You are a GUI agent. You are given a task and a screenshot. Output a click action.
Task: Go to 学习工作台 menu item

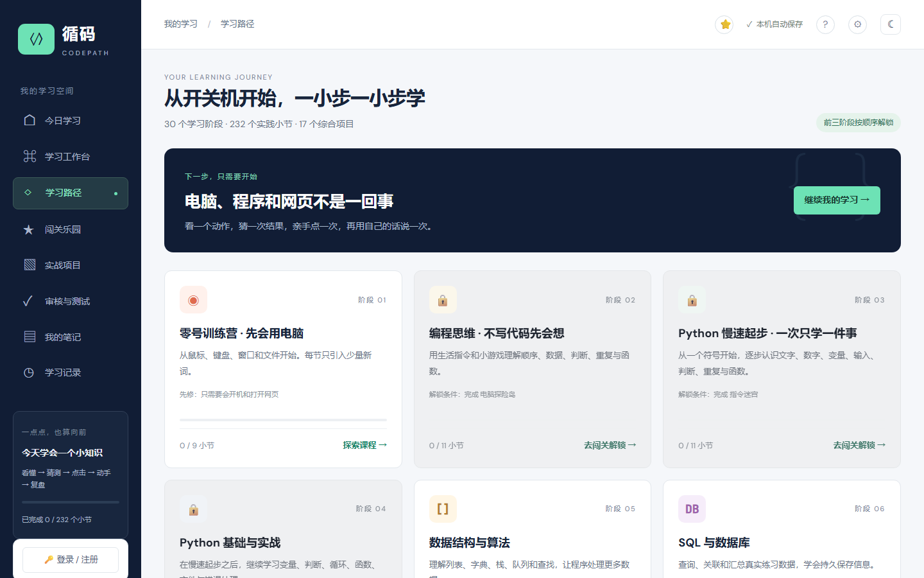coord(71,157)
